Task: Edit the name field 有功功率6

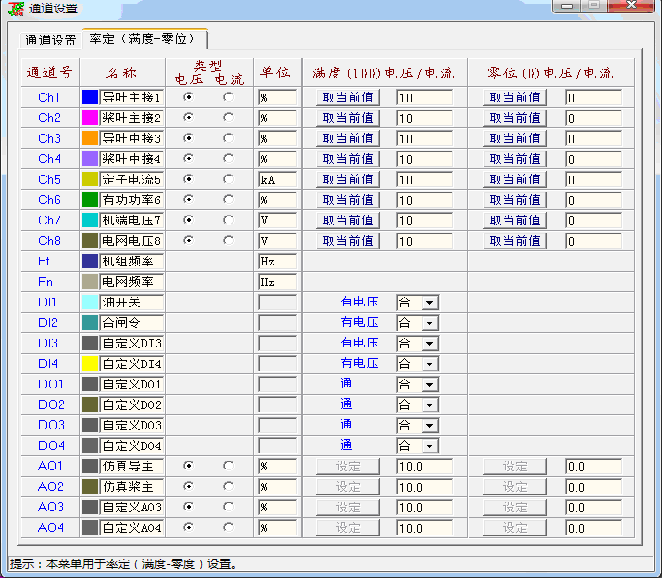Action: [132, 199]
